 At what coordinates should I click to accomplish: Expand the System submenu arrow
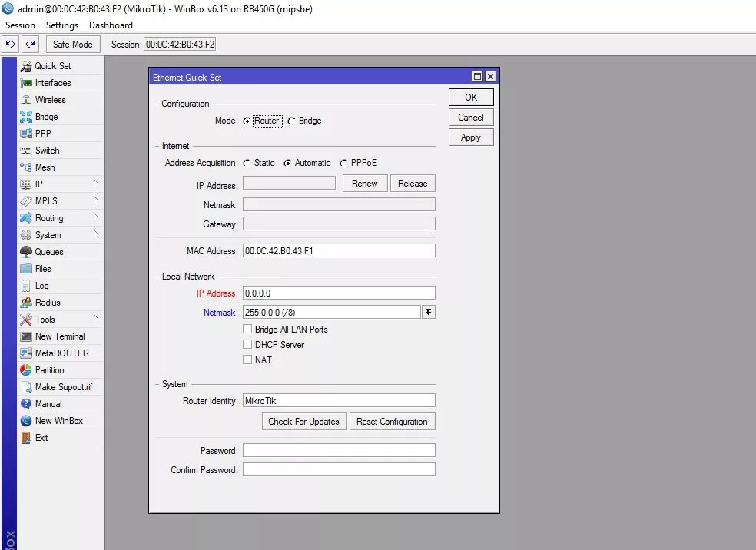click(x=95, y=234)
